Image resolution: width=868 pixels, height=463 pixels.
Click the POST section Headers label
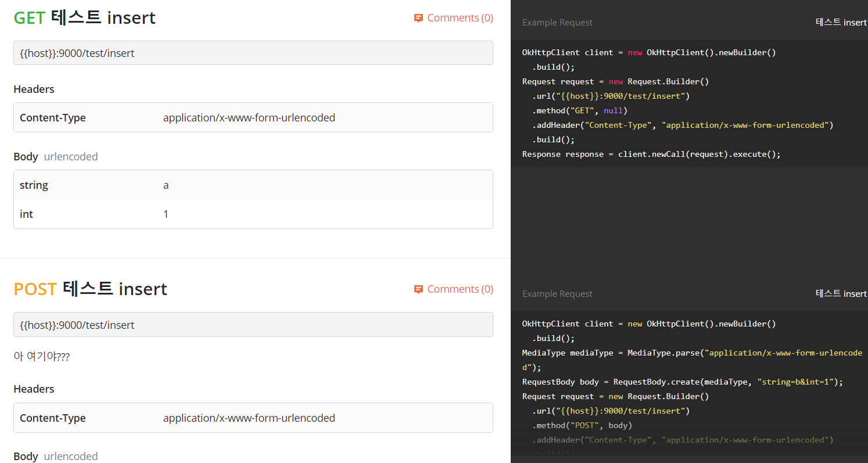34,389
